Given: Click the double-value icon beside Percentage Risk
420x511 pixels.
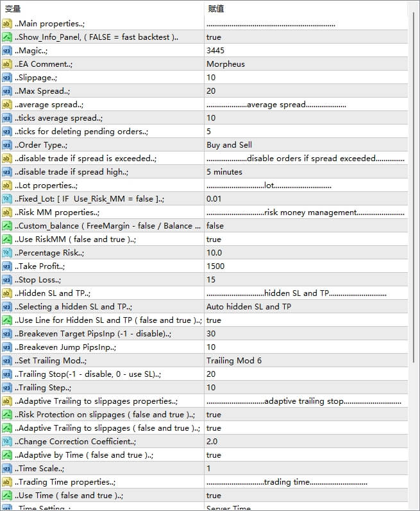Looking at the screenshot, I should [x=7, y=253].
